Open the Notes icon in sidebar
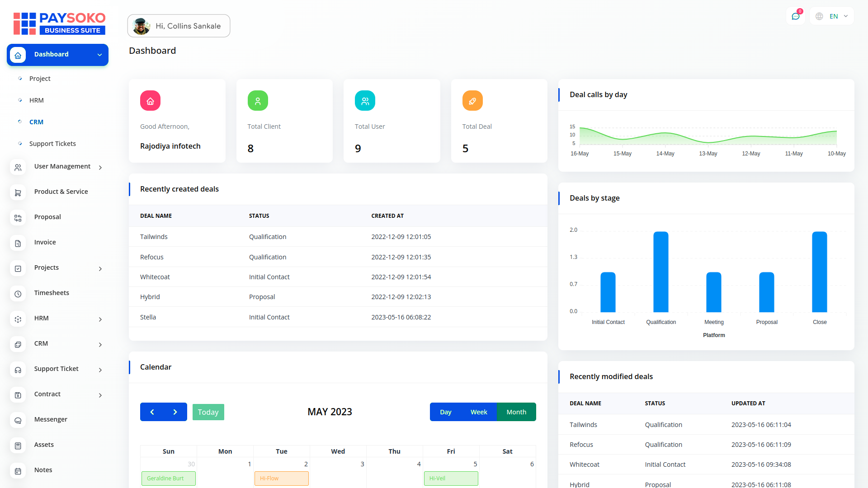This screenshot has width=868, height=488. [x=18, y=471]
